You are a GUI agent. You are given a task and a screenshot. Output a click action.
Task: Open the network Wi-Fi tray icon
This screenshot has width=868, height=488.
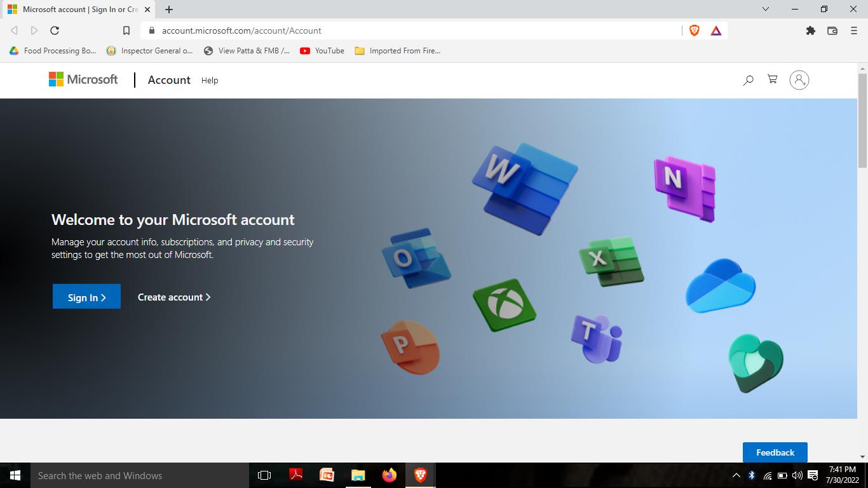pyautogui.click(x=767, y=475)
